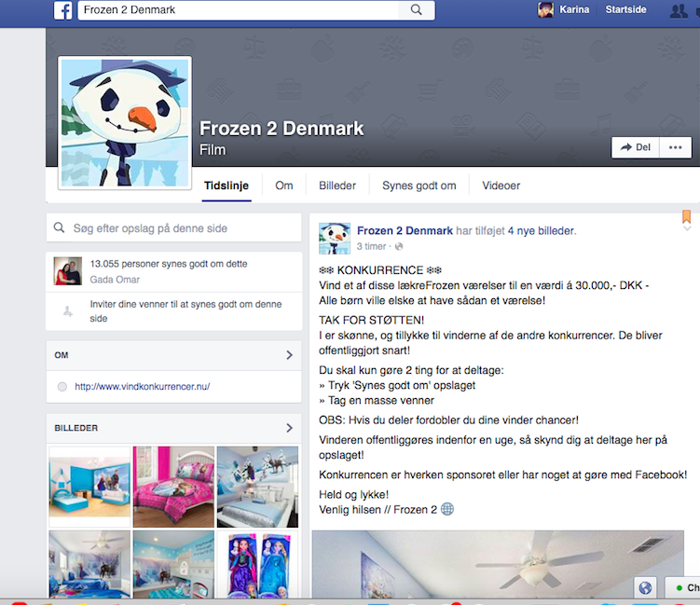Open the '4 nye billeder' link

coord(541,231)
